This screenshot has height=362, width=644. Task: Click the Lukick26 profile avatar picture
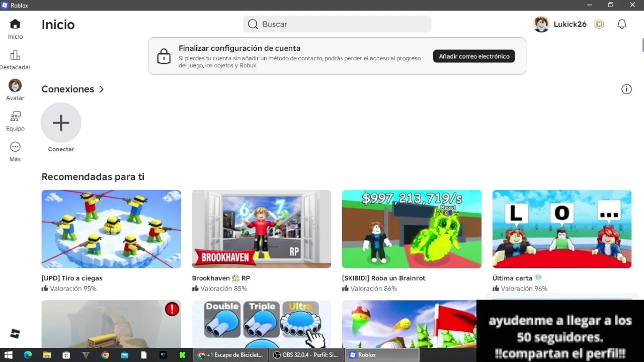[541, 24]
